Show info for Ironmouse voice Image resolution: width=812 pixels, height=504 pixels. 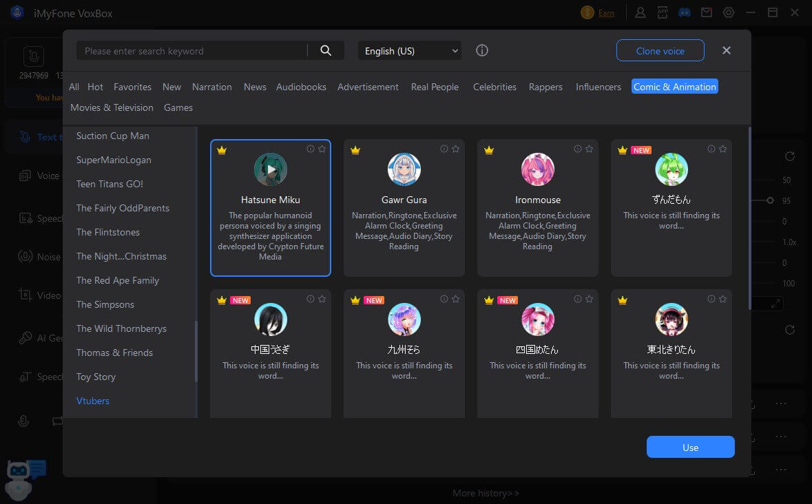click(578, 149)
